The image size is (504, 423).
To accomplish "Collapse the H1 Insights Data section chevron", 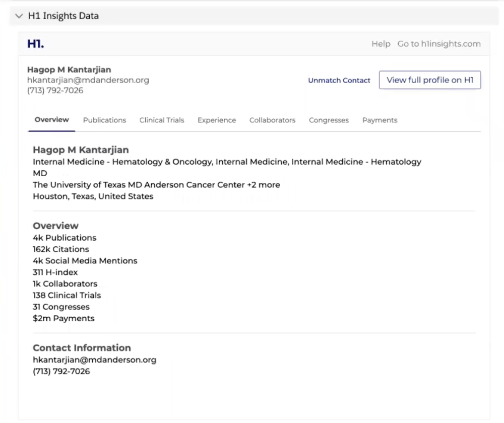I will tap(19, 16).
